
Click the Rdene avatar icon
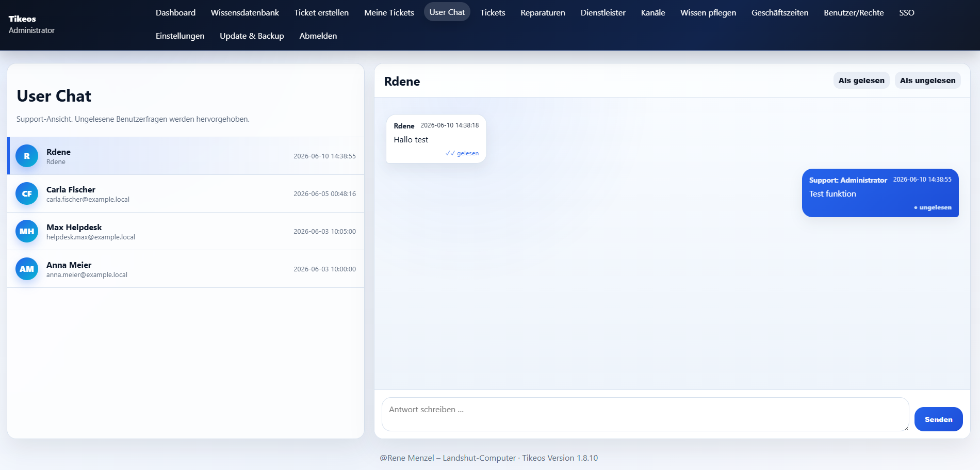point(27,156)
